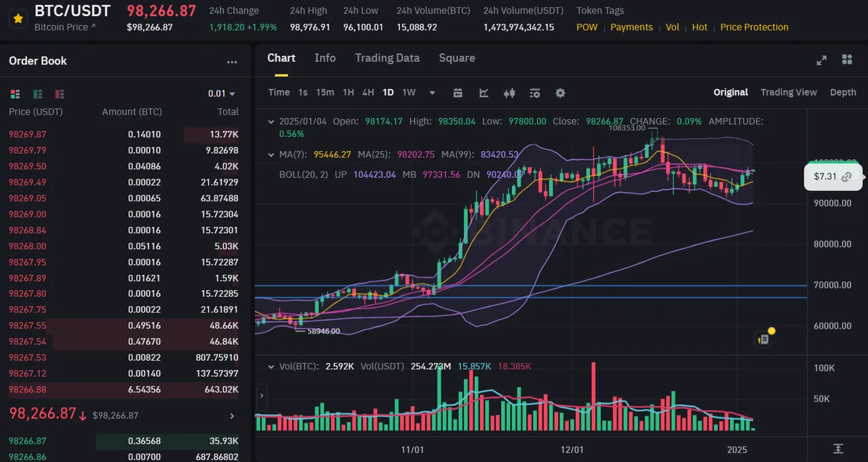868x462 pixels.
Task: Select ask price 98269.87 row
Action: point(124,134)
